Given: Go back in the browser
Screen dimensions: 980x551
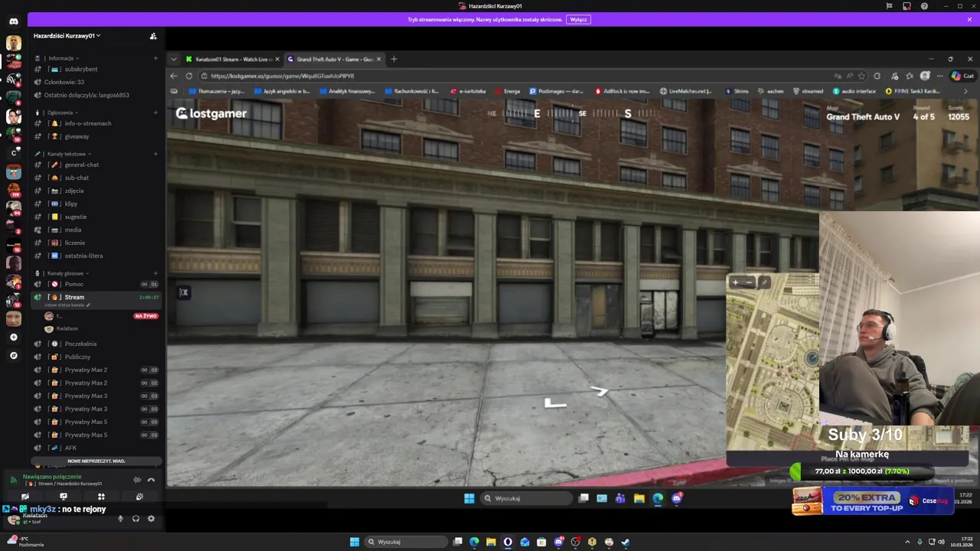Looking at the screenshot, I should click(x=174, y=76).
